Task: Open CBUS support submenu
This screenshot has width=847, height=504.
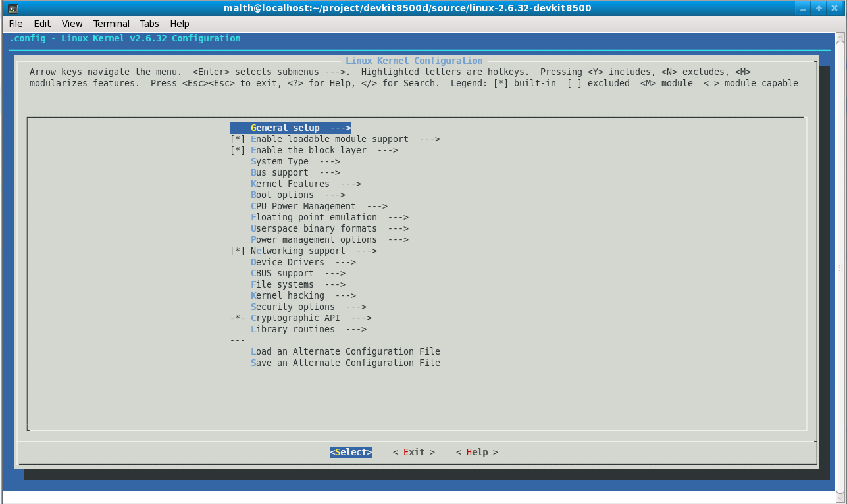Action: (298, 273)
